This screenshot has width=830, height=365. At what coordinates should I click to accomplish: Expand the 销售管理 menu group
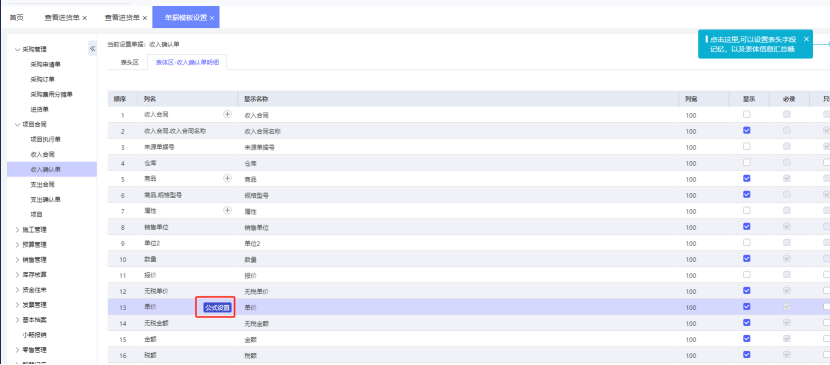17,260
